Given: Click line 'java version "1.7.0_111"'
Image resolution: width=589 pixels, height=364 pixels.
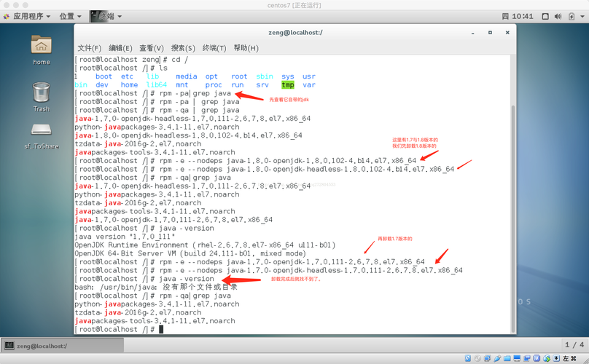Looking at the screenshot, I should pyautogui.click(x=125, y=237).
